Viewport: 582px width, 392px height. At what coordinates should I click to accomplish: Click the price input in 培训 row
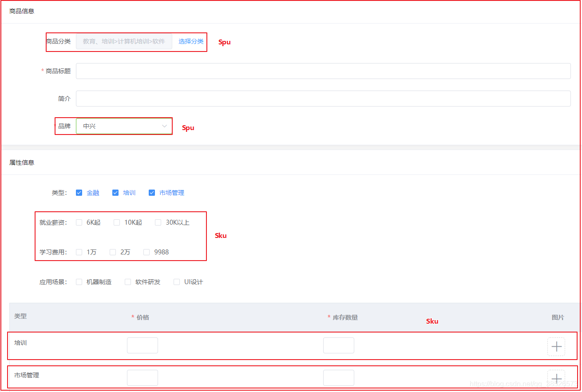(143, 345)
